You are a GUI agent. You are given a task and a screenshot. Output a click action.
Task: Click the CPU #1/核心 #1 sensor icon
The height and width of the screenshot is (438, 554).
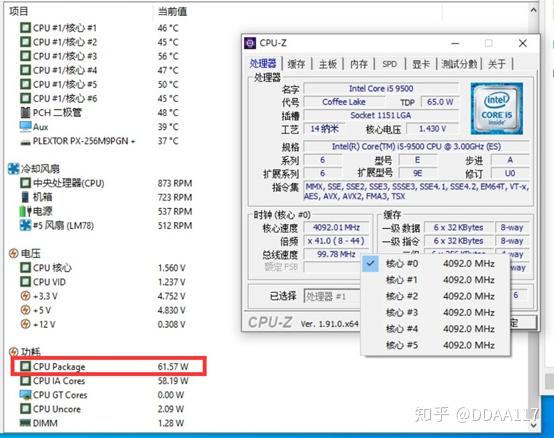point(25,28)
